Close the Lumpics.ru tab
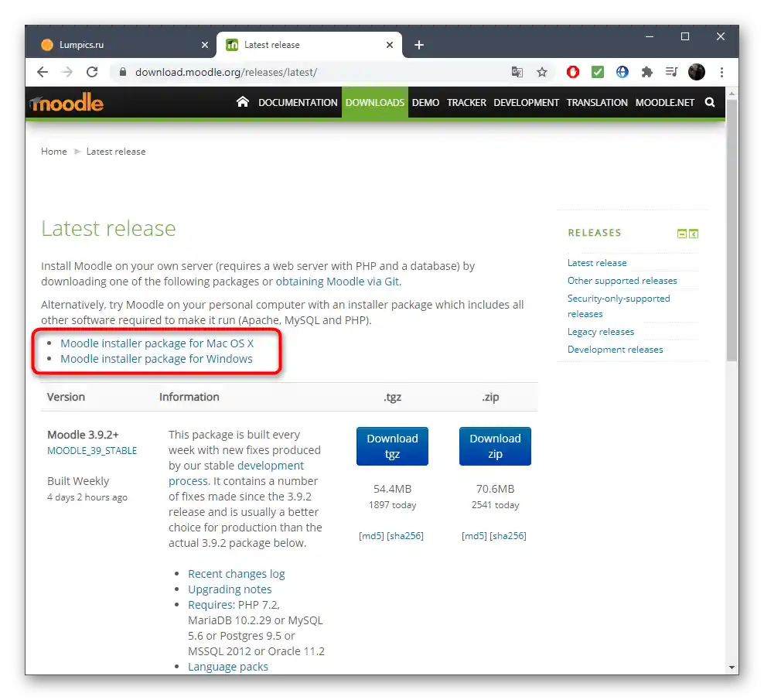The width and height of the screenshot is (764, 700). pyautogui.click(x=205, y=45)
